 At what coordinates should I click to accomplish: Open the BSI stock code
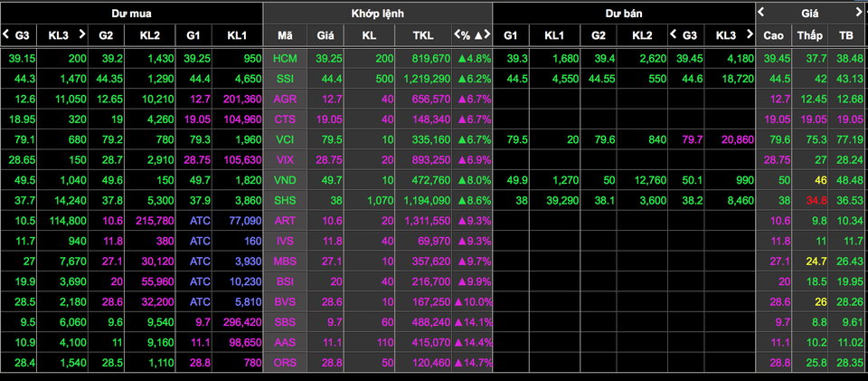(x=285, y=281)
